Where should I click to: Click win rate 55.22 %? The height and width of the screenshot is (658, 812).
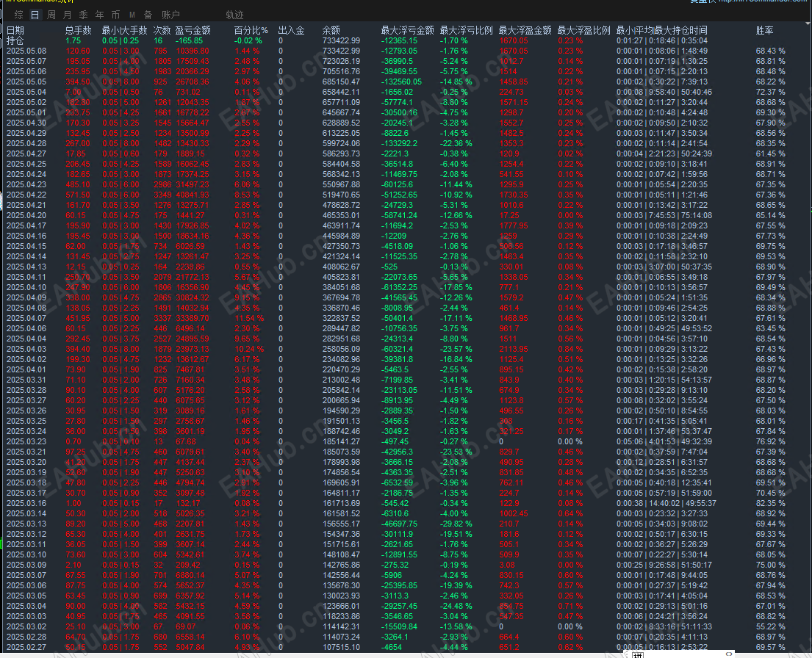tap(771, 626)
